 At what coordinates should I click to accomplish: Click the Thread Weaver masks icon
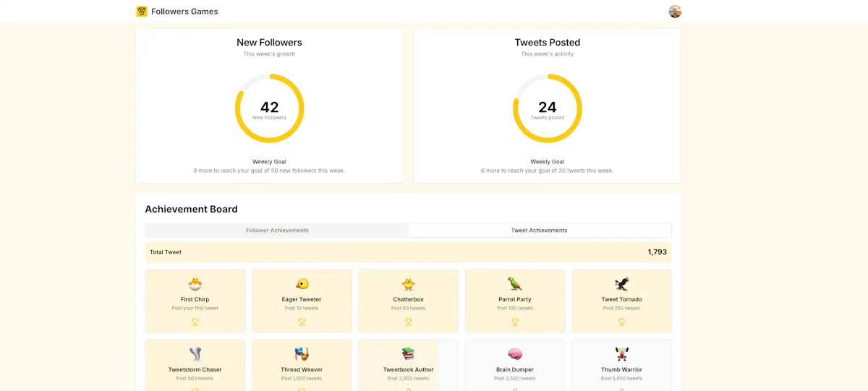[x=302, y=354]
